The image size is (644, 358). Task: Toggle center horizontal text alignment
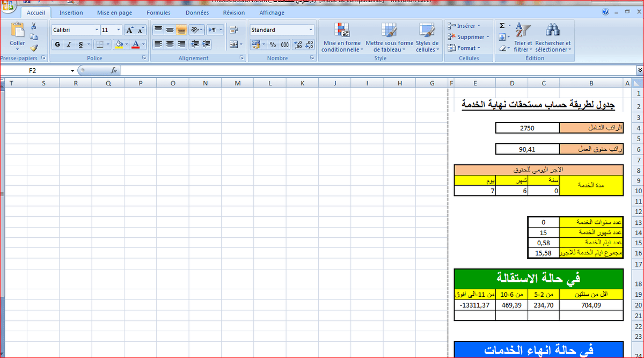[170, 45]
